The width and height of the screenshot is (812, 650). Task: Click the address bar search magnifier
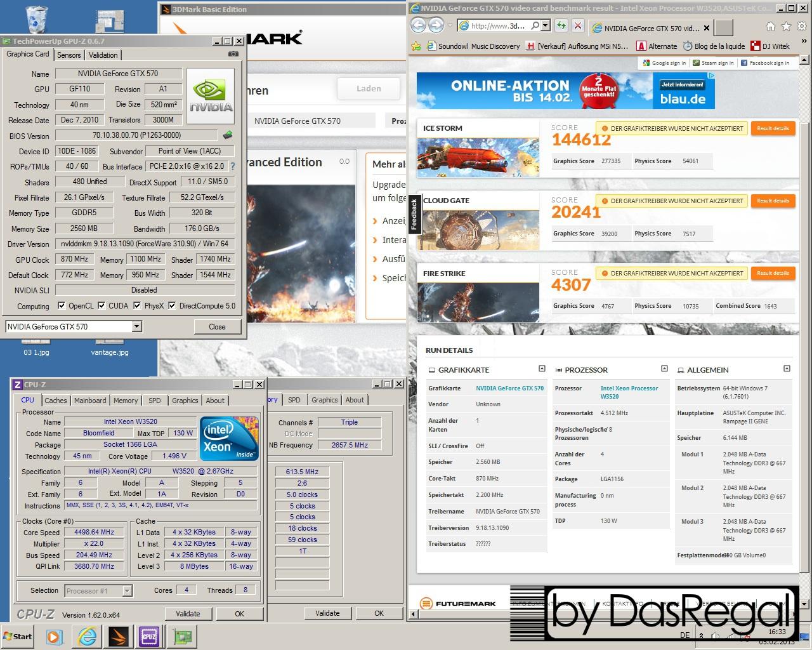tap(535, 26)
